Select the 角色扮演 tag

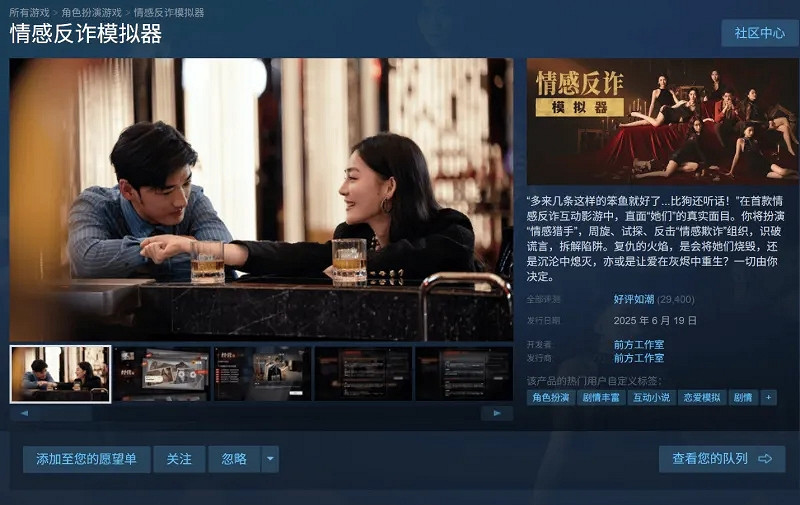pyautogui.click(x=551, y=397)
